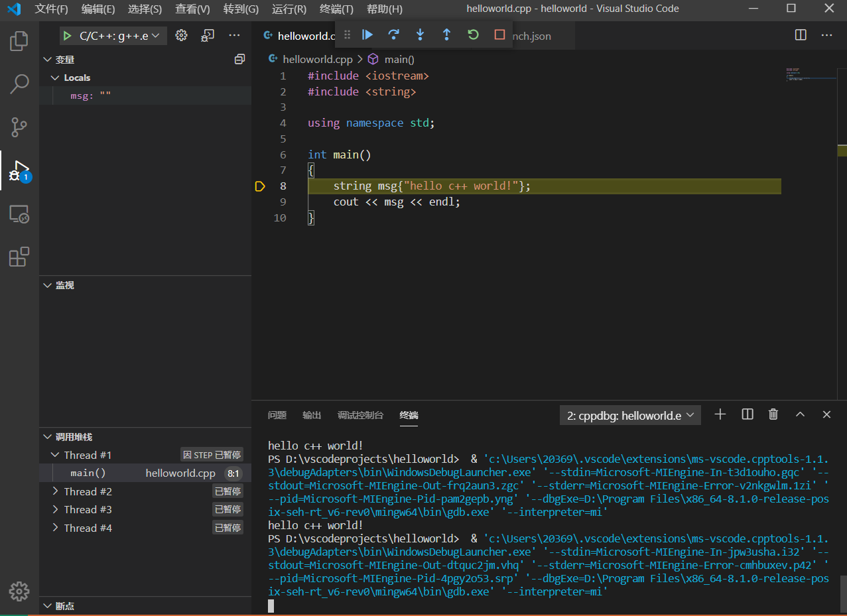Restart the debugging session
847x616 pixels.
pyautogui.click(x=473, y=34)
